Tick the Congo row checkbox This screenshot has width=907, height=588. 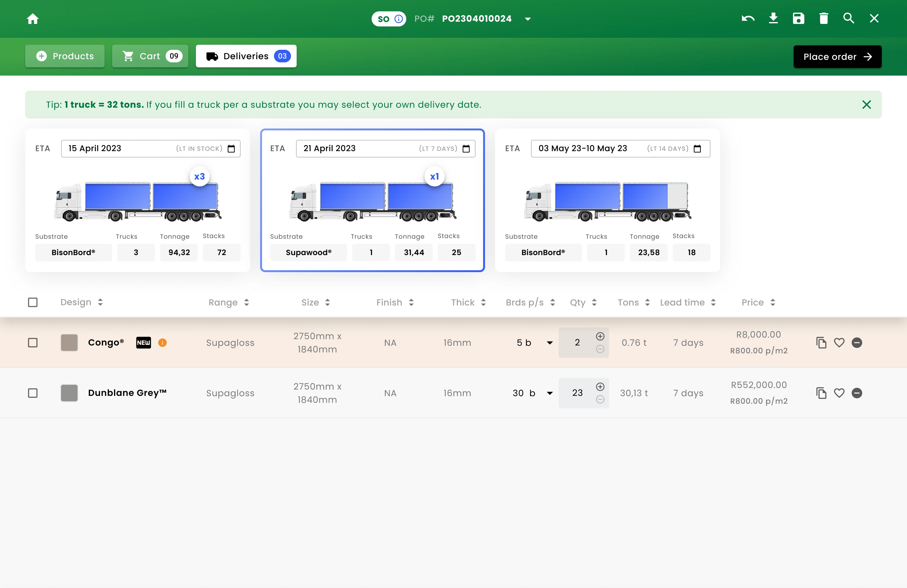[x=33, y=343]
